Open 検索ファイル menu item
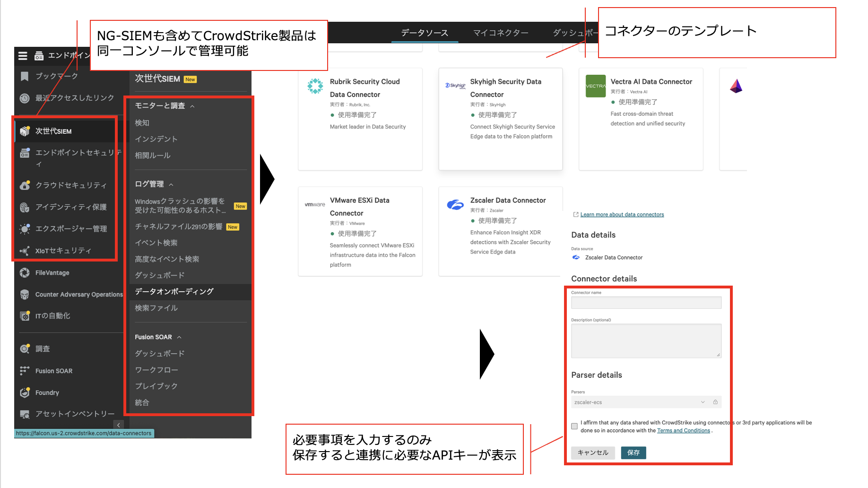This screenshot has width=868, height=488. [156, 308]
